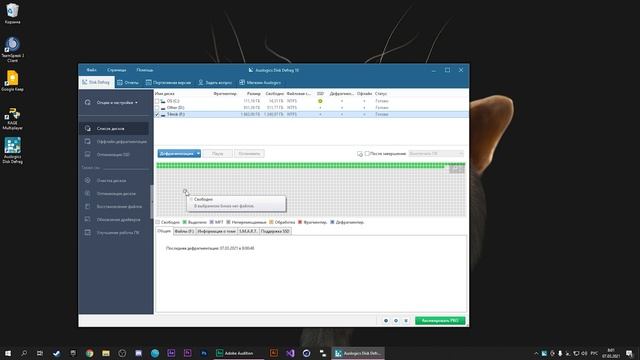Show hidden system tray icons
640x360 pixels.
point(536,353)
